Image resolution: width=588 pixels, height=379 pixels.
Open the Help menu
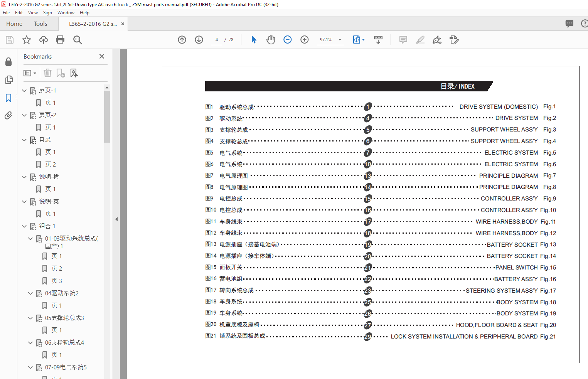pyautogui.click(x=84, y=13)
